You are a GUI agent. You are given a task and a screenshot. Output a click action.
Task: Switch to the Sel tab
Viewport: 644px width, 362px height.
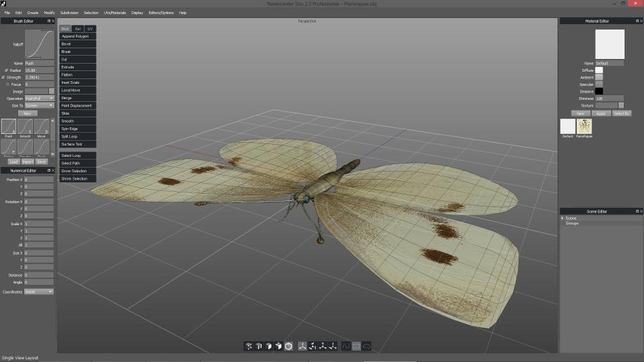(x=78, y=29)
